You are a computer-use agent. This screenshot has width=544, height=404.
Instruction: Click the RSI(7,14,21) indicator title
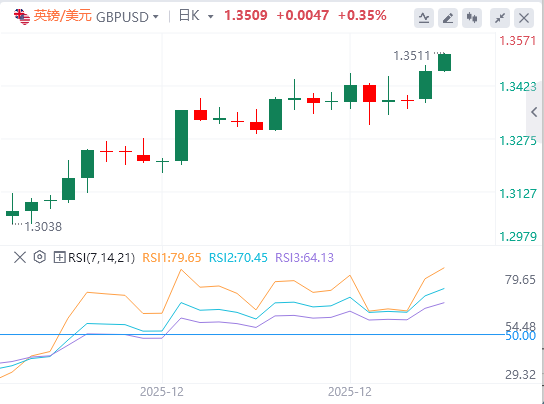click(x=101, y=258)
